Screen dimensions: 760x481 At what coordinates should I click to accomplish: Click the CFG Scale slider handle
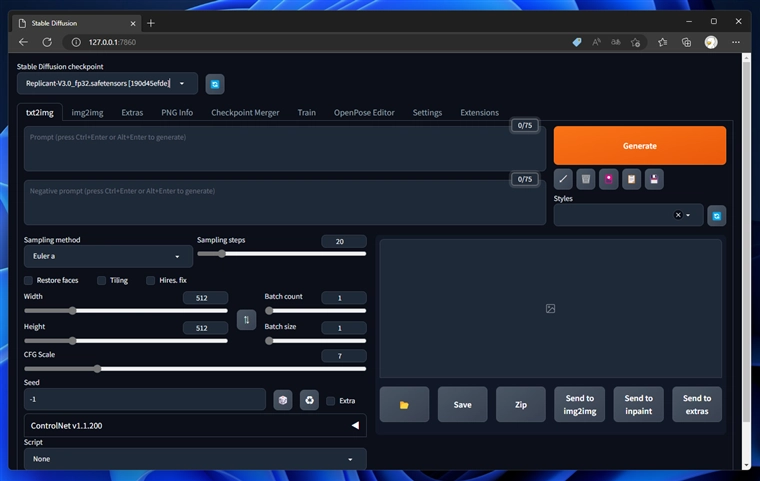97,369
